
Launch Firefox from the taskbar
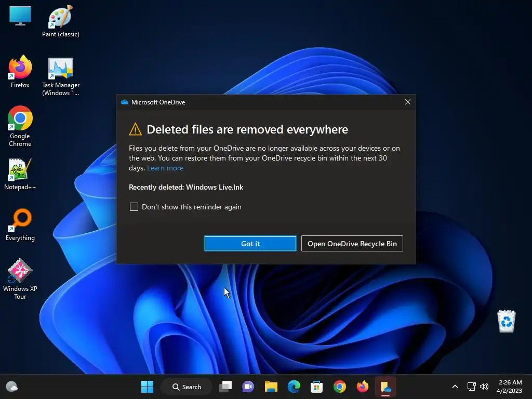pos(362,387)
